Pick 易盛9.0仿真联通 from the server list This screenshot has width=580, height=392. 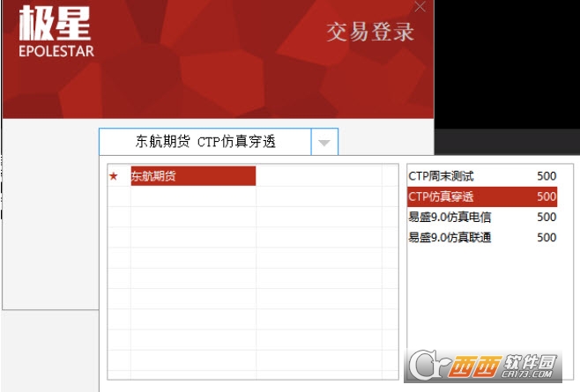pos(450,237)
